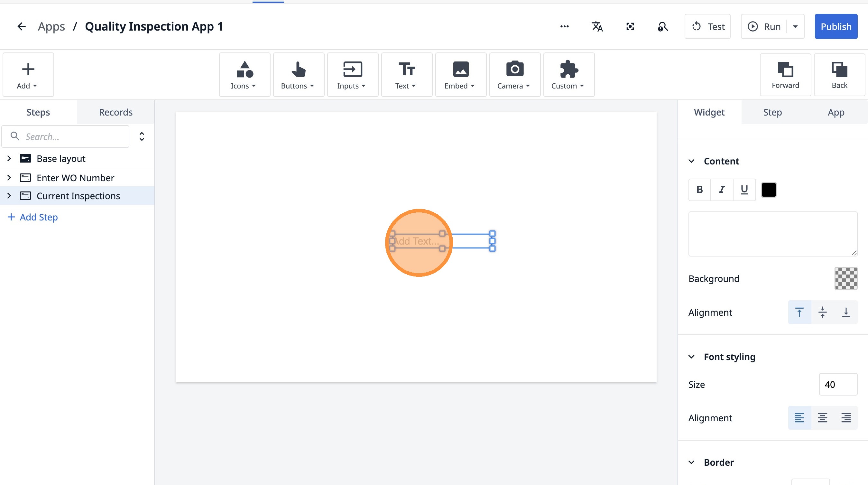
Task: Click the Embed widget icon
Action: pos(460,70)
